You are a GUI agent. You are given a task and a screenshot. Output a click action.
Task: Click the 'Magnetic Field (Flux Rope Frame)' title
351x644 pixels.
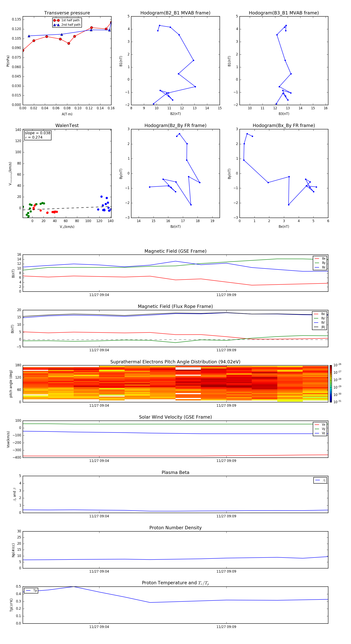[x=175, y=307]
